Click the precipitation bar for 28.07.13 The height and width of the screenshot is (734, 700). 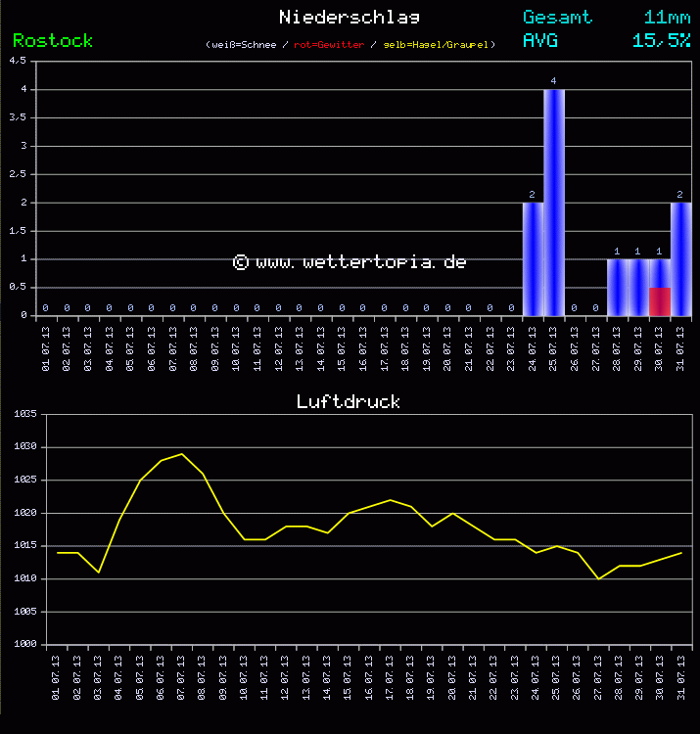click(x=617, y=288)
